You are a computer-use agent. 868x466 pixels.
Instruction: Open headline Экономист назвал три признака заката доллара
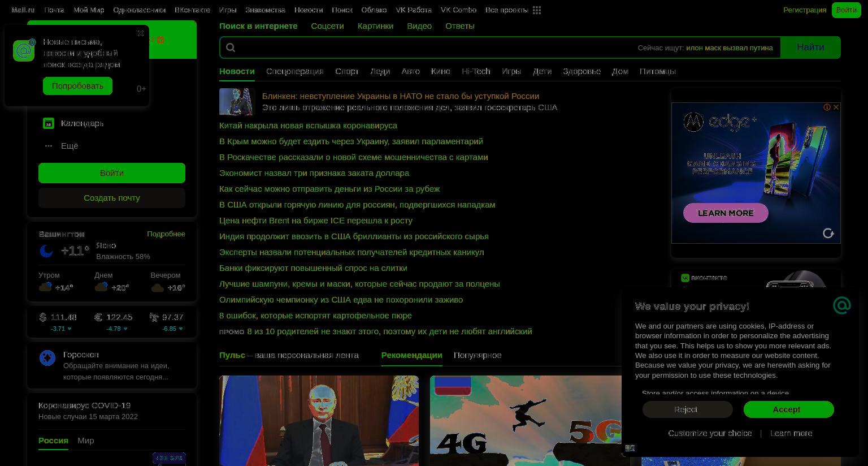[x=314, y=173]
